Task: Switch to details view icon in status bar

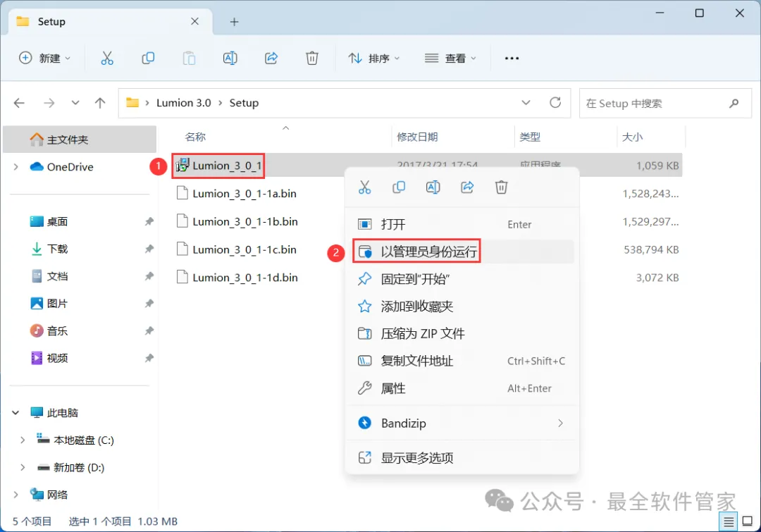Action: point(729,522)
